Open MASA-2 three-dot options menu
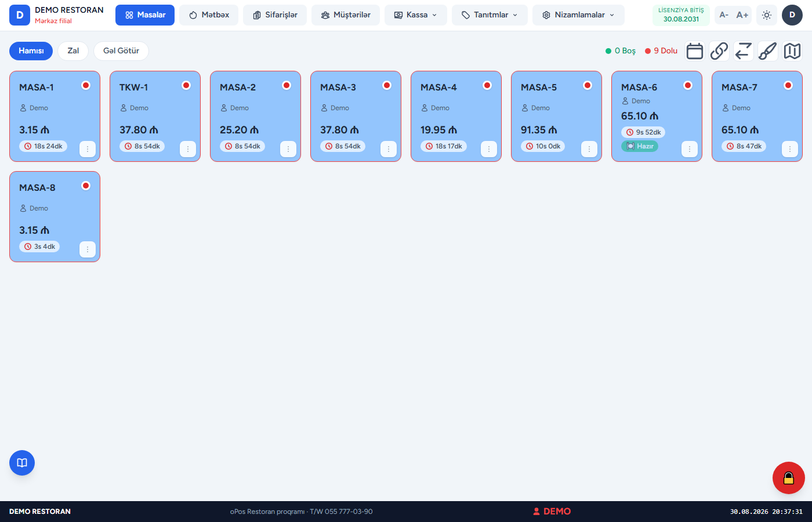Viewport: 812px width, 522px height. 288,149
